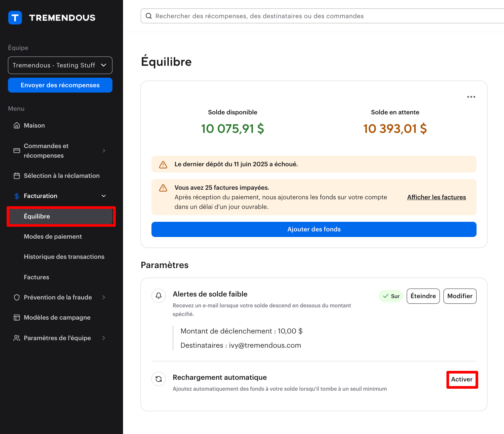Image resolution: width=504 pixels, height=434 pixels.
Task: Open Modes de paiement menu item
Action: [53, 237]
